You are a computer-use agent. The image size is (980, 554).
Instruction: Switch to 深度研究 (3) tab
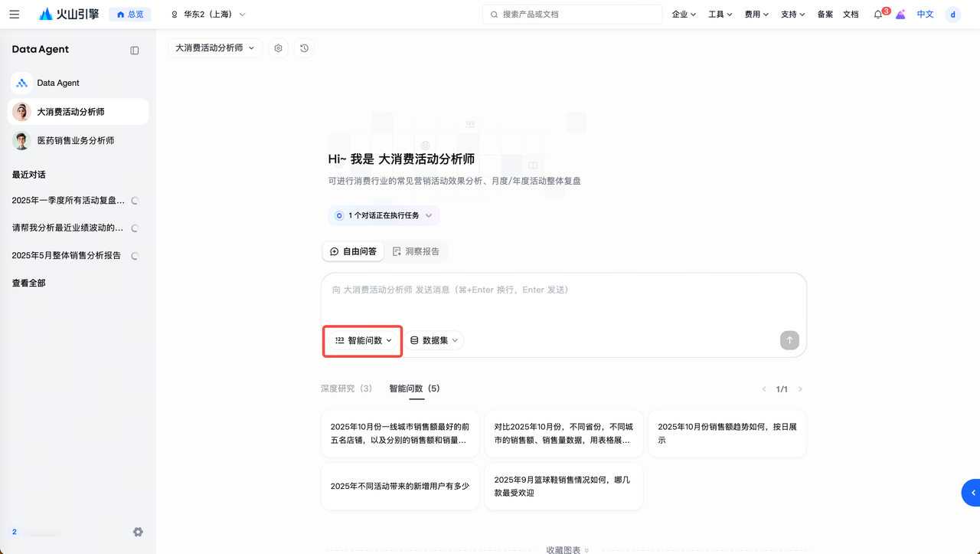pos(347,388)
